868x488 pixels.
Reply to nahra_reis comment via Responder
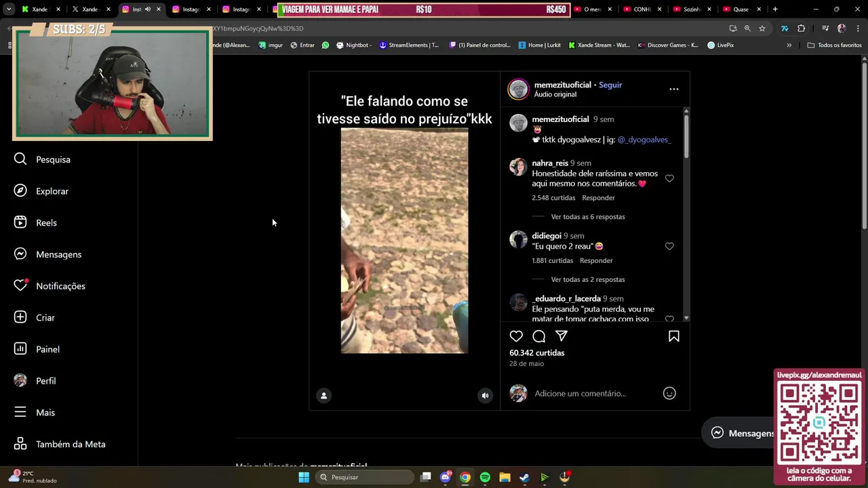pos(598,198)
